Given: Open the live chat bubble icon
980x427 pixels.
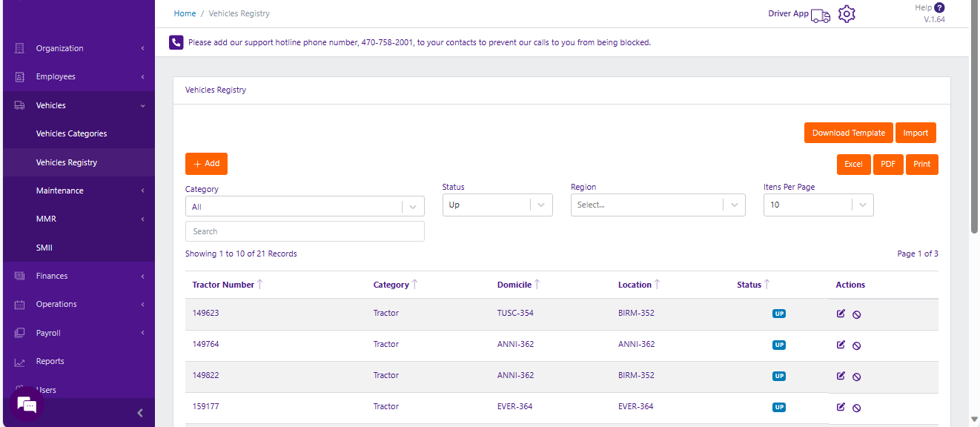Looking at the screenshot, I should (x=27, y=405).
